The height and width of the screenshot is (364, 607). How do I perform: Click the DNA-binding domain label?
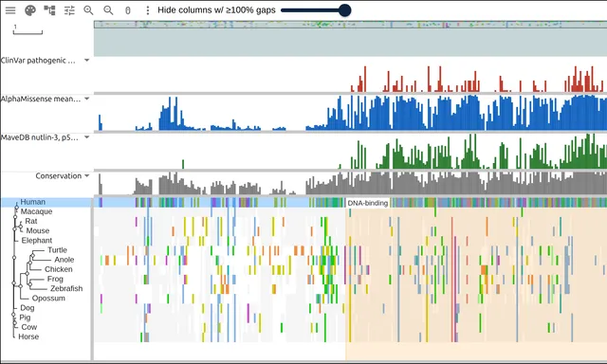[x=367, y=203]
